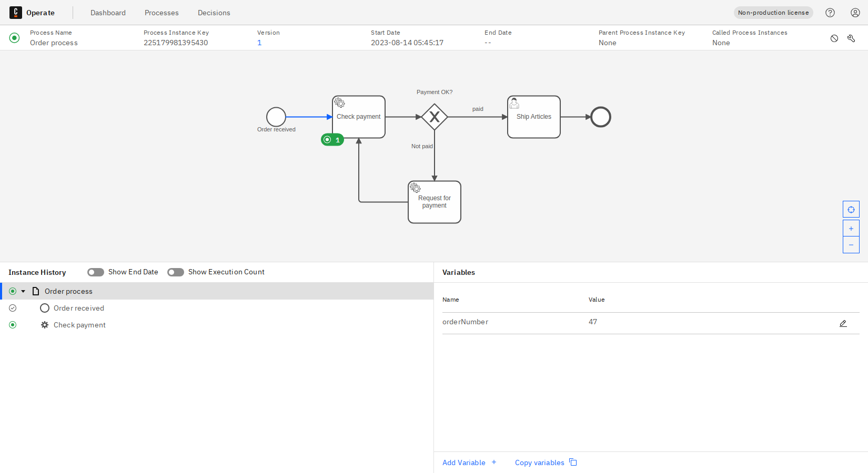868x473 pixels.
Task: Cancel the process instance via the no-entry icon
Action: tap(834, 38)
